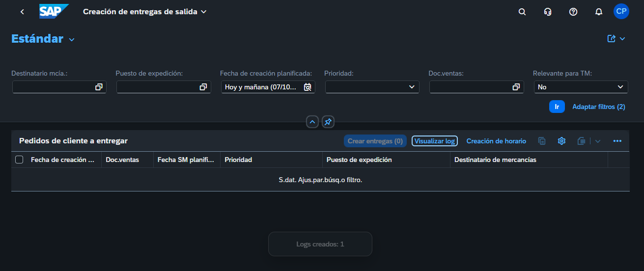The height and width of the screenshot is (271, 644).
Task: Expand the Estándar view variant selector
Action: tap(72, 39)
